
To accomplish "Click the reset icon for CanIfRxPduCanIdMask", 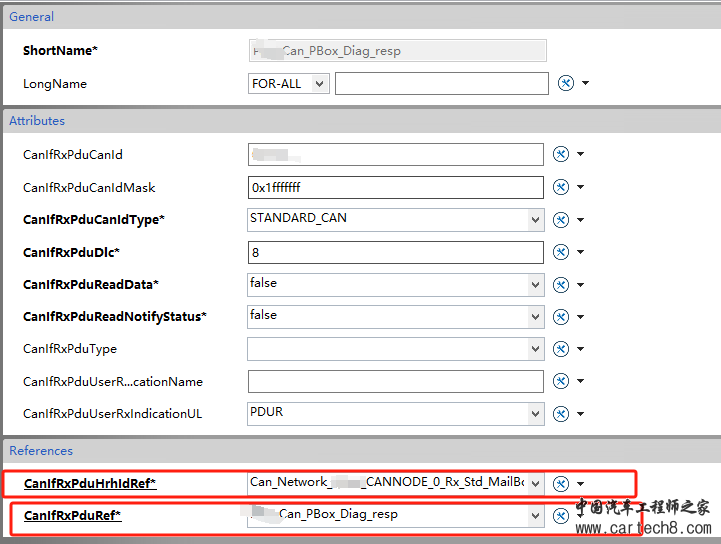I will click(561, 187).
